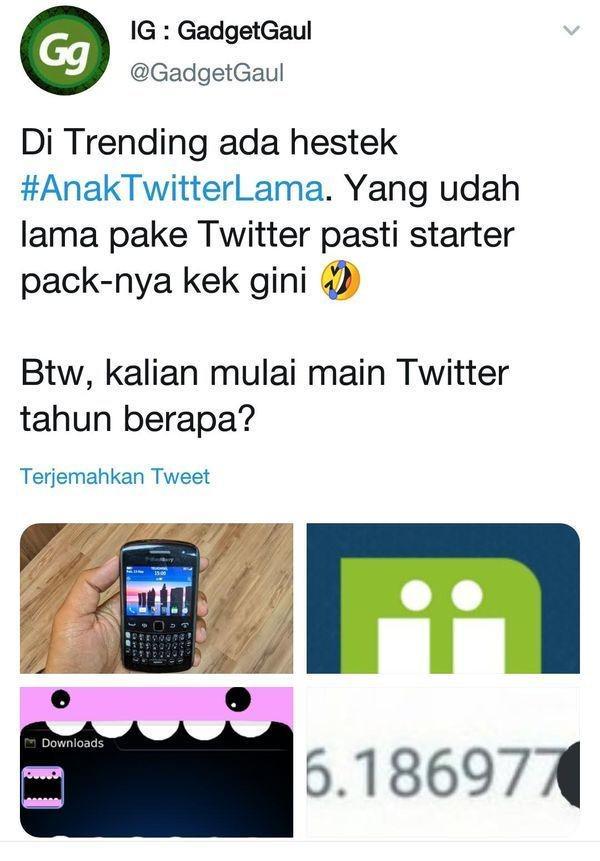Click the "tahun berapa?" question text
Screen dimensions: 600x861
(x=138, y=420)
